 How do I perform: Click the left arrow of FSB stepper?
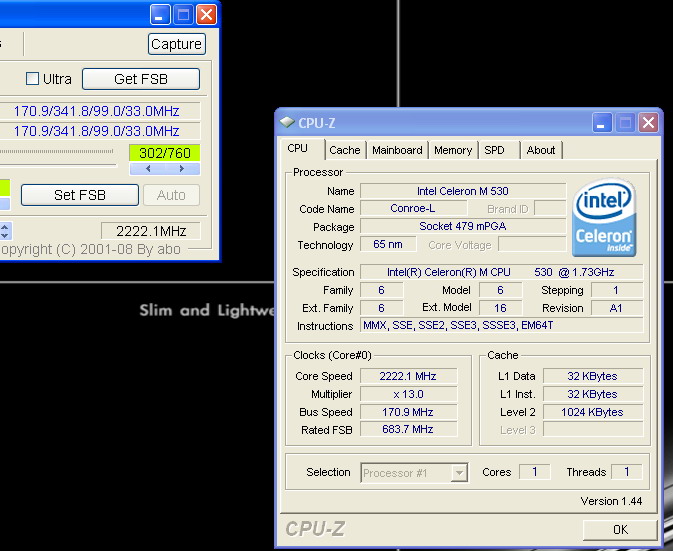[148, 169]
